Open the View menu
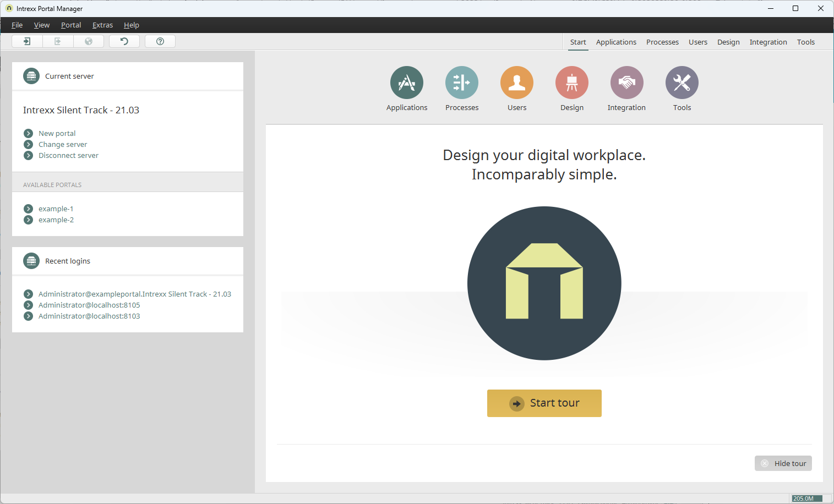Screen dimensions: 834x504 click(42, 25)
